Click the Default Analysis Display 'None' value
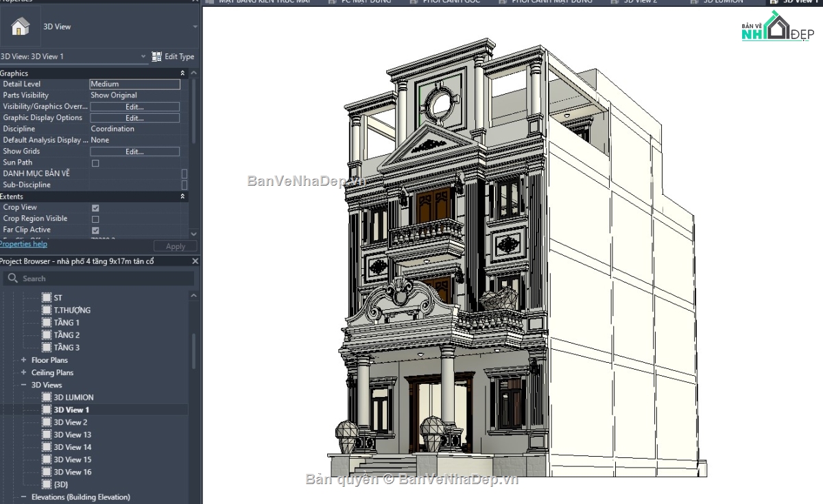Viewport: 823px width, 504px height. click(100, 140)
